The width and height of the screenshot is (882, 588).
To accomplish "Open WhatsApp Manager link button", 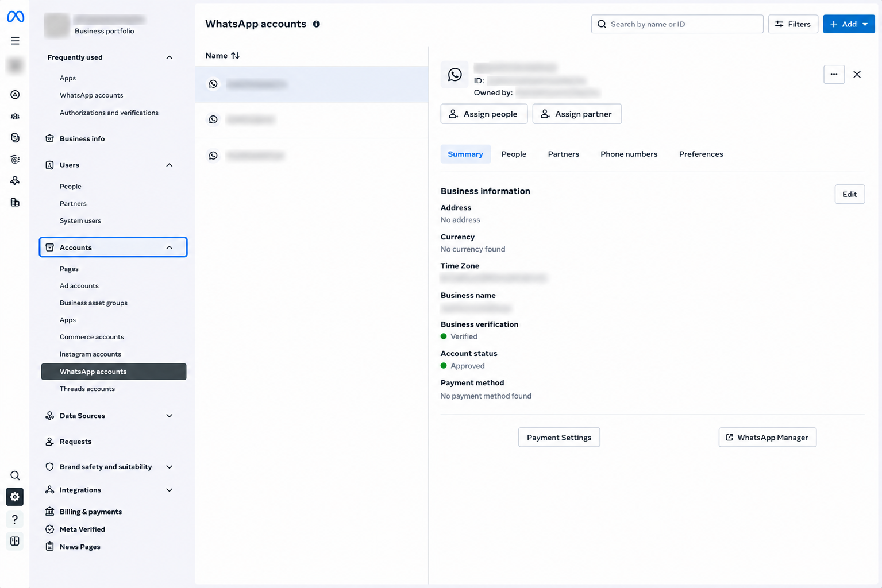I will (767, 438).
